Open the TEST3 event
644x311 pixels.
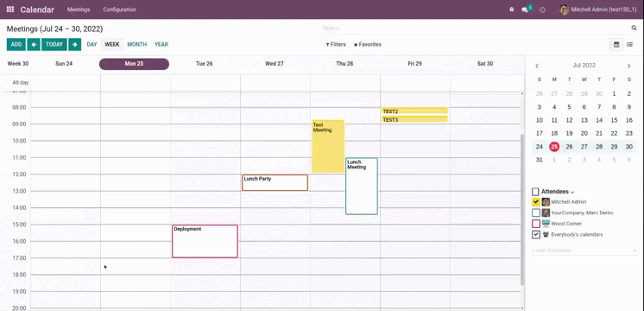[414, 119]
